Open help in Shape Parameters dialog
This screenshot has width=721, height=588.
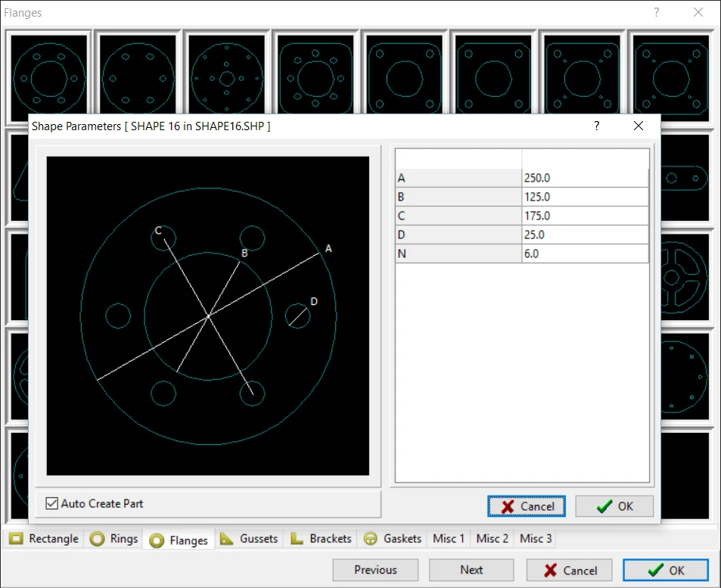[596, 126]
